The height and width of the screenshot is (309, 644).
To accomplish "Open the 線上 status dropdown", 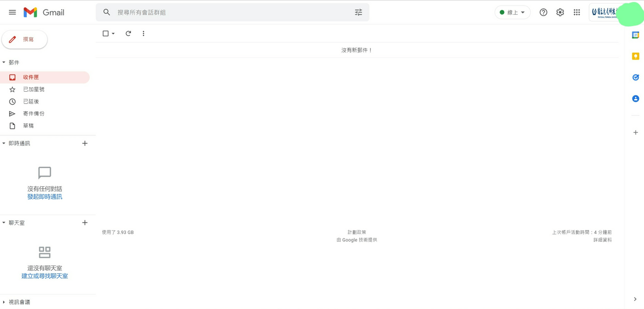I will point(512,12).
